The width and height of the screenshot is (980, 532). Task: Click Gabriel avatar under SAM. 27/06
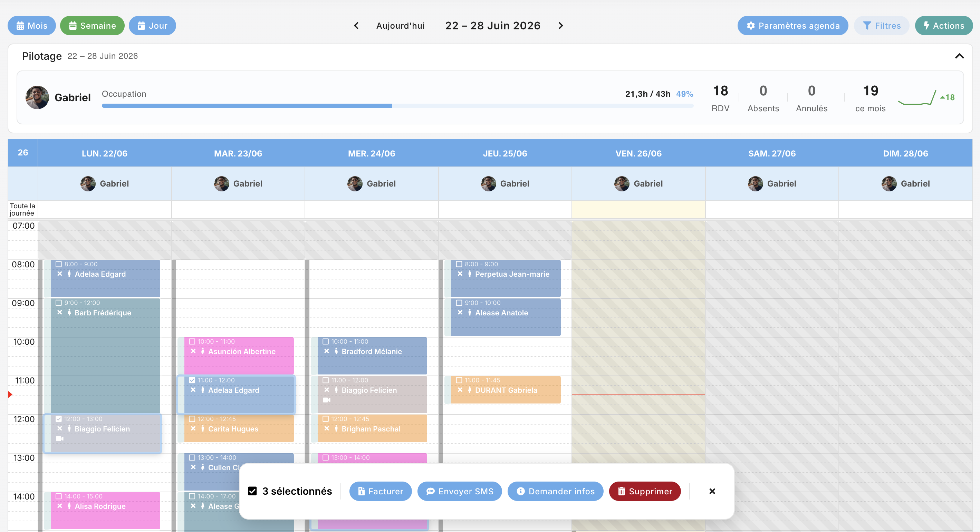pos(755,184)
